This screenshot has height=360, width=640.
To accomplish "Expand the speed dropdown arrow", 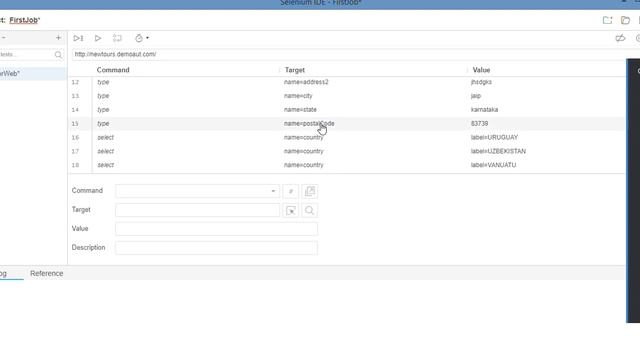I will [147, 38].
